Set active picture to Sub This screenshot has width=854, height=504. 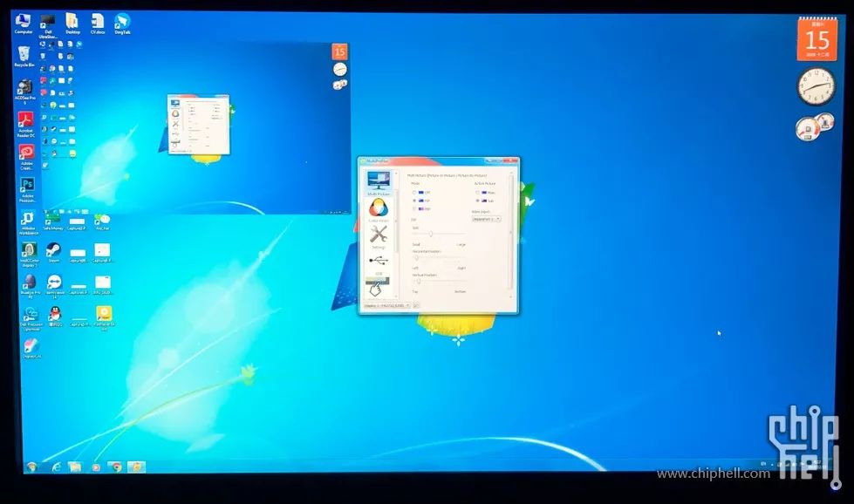pos(478,201)
